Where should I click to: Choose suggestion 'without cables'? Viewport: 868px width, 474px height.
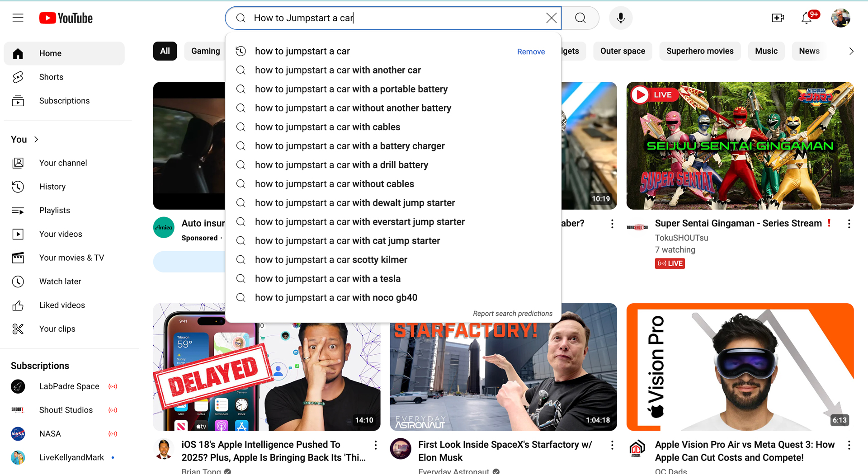(x=393, y=184)
